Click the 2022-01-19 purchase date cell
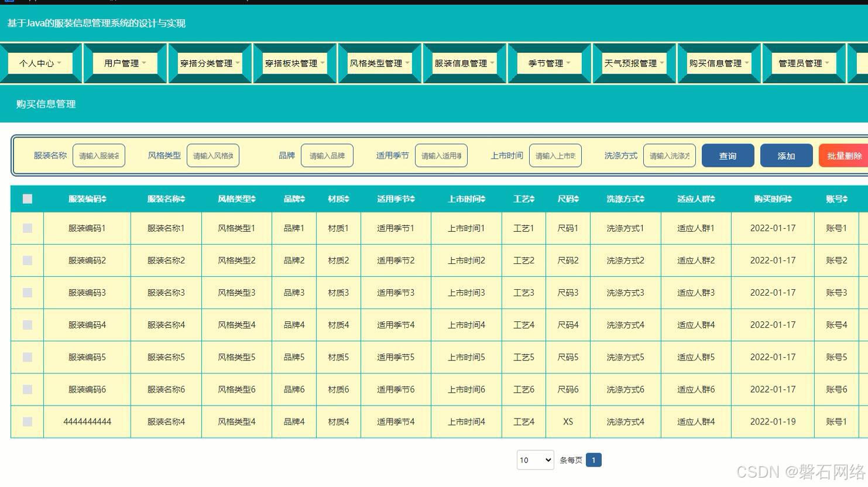The width and height of the screenshot is (868, 487). coord(773,421)
